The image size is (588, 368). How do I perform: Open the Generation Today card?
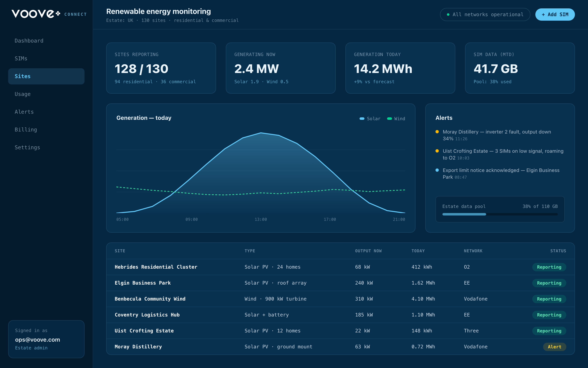pos(400,68)
